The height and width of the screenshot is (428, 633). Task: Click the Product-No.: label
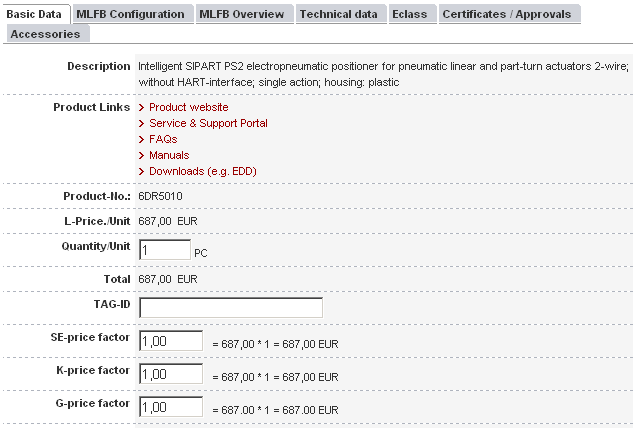[97, 196]
